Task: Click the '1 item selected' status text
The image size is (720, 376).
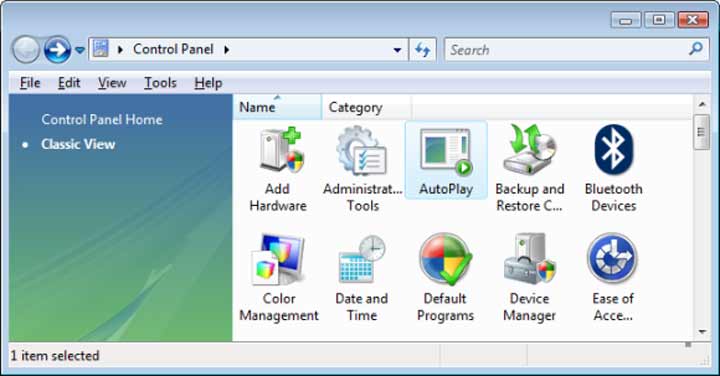Action: tap(55, 356)
